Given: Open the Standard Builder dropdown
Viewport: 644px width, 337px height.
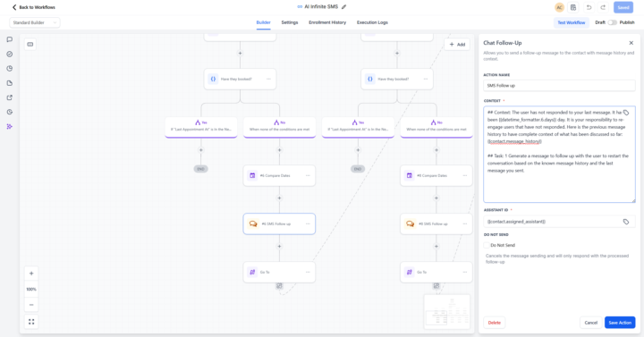Looking at the screenshot, I should pos(35,22).
